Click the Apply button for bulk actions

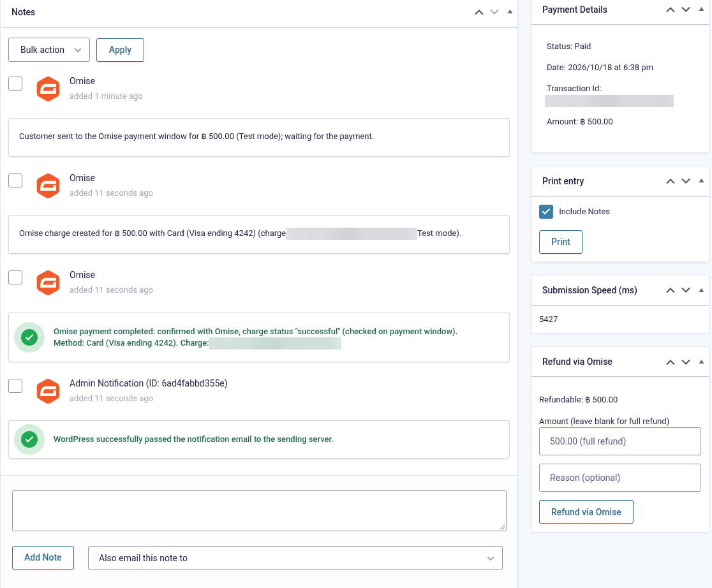tap(121, 50)
